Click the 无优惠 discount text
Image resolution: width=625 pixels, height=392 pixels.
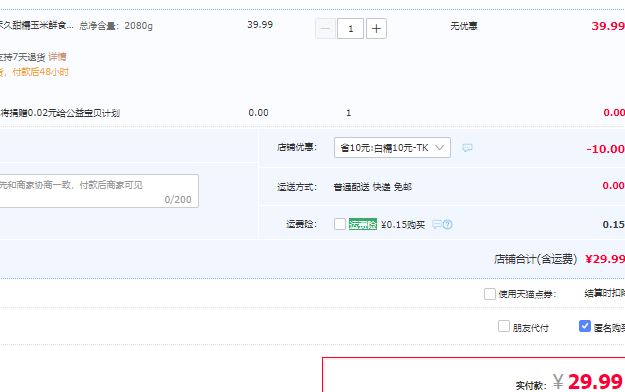pyautogui.click(x=464, y=26)
